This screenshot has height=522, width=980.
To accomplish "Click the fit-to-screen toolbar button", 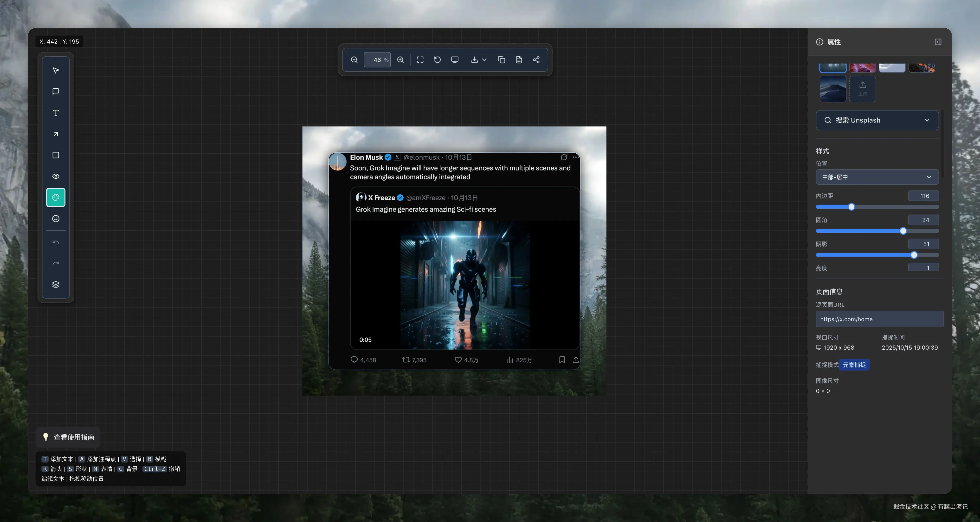I will click(420, 60).
